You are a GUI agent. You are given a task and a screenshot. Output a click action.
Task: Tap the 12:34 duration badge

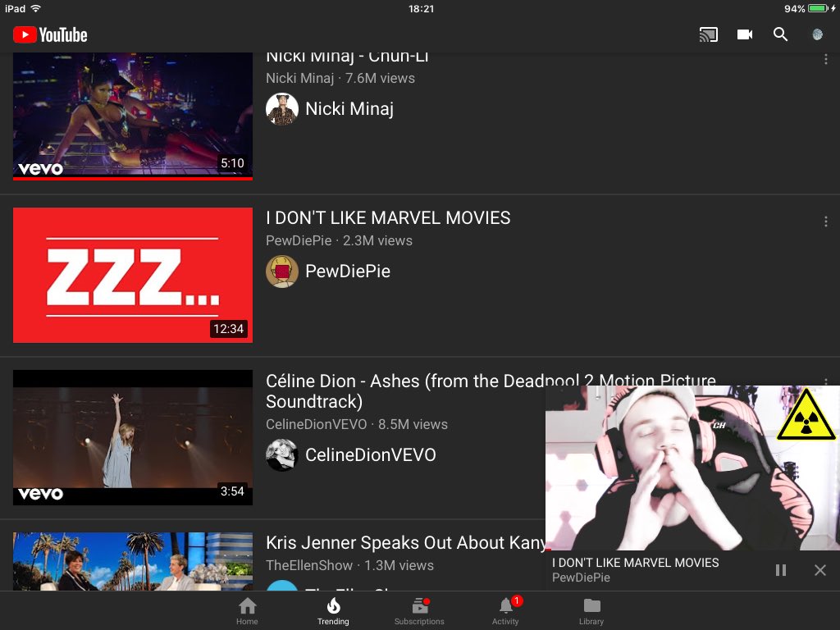229,328
